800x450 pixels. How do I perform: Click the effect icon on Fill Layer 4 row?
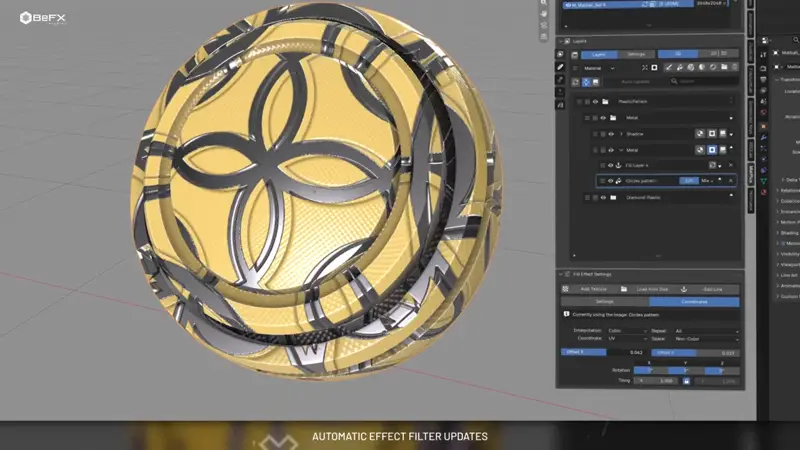click(712, 165)
